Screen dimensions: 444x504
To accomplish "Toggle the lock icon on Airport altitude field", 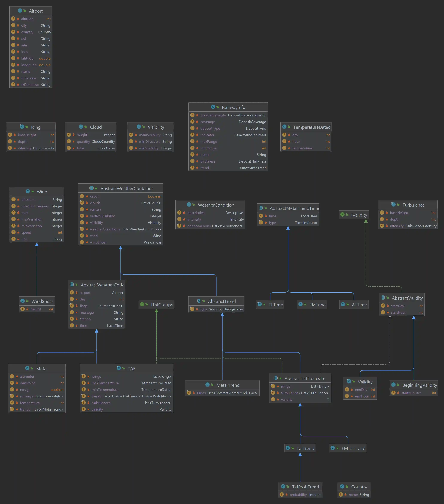I will click(18, 19).
